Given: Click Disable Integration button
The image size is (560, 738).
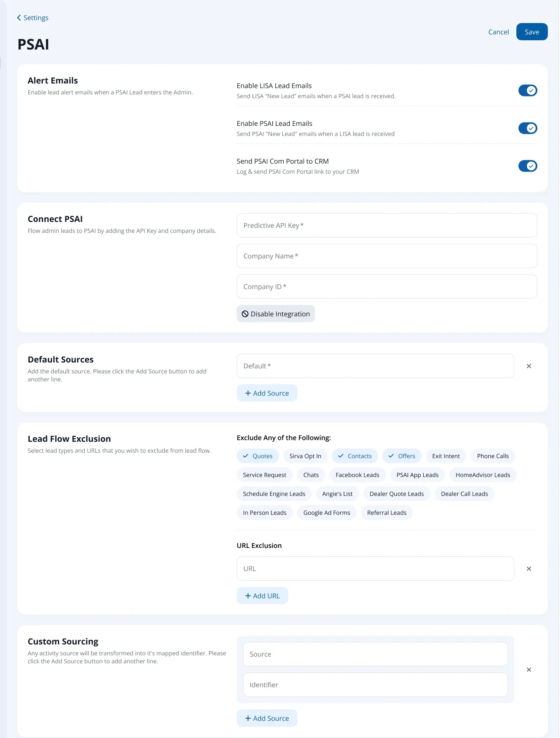Looking at the screenshot, I should coord(276,314).
